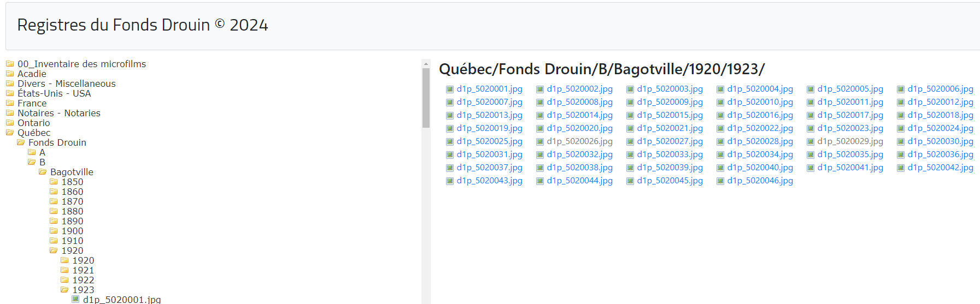Expand the 1860 decade folder
The width and height of the screenshot is (980, 304).
click(72, 192)
